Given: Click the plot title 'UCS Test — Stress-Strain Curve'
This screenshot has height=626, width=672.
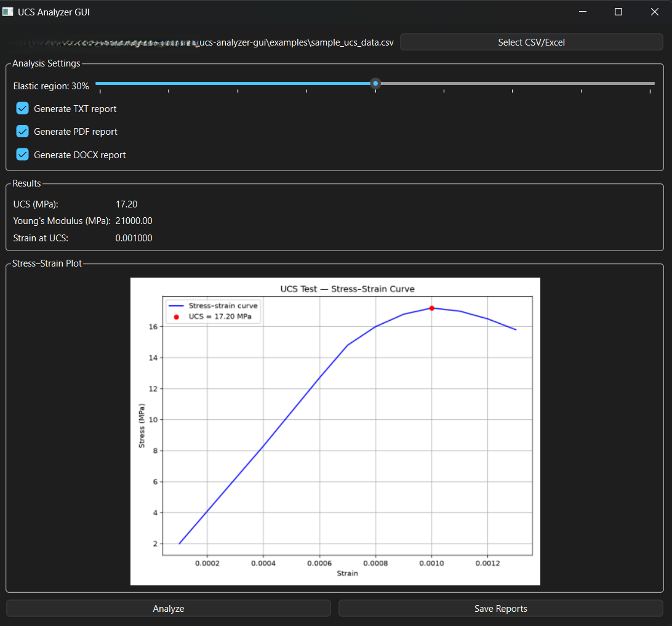Looking at the screenshot, I should coord(348,289).
